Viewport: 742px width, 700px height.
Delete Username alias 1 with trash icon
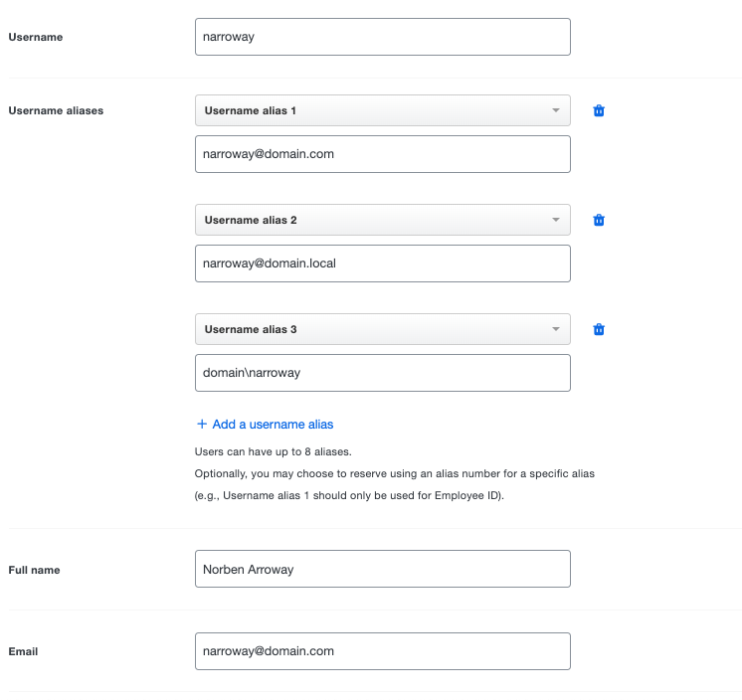tap(599, 110)
